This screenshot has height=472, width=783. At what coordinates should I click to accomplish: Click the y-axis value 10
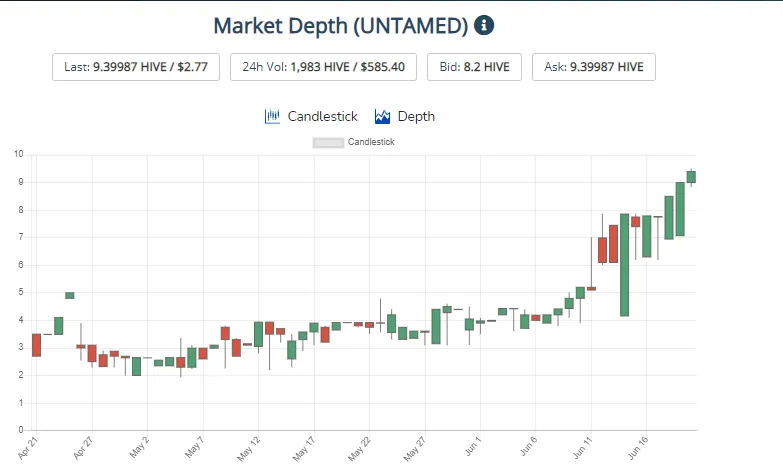coord(18,154)
